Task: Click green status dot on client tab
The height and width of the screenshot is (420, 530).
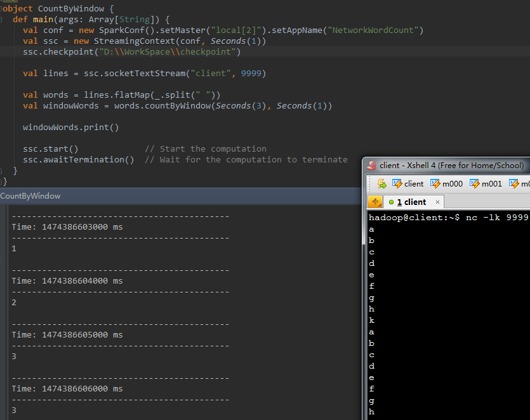Action: point(391,202)
